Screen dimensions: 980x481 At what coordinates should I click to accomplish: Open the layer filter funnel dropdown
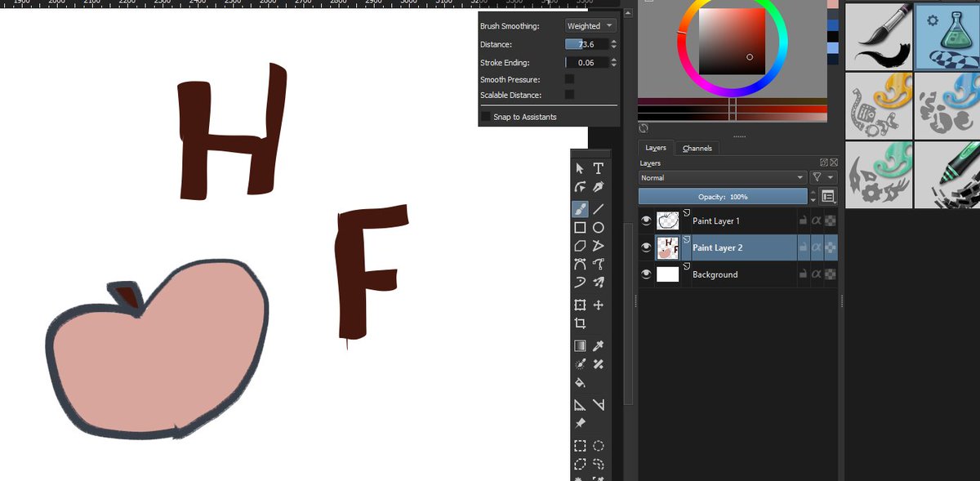824,177
